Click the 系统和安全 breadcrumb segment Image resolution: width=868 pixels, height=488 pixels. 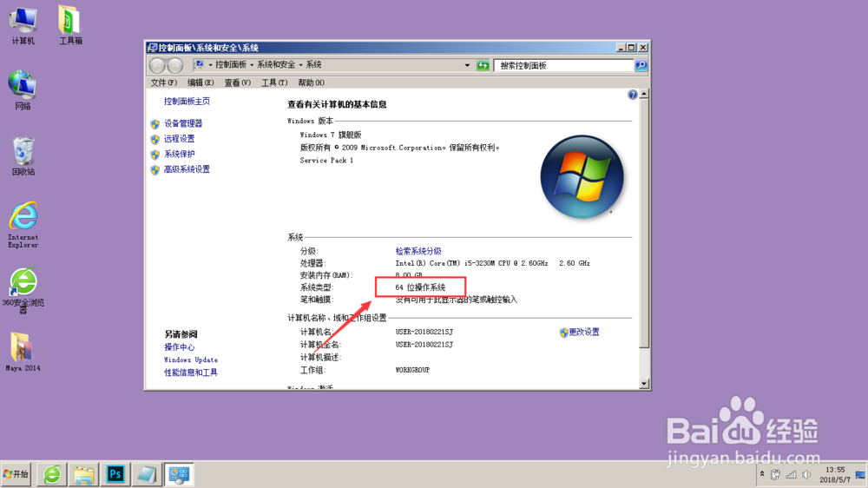coord(276,65)
